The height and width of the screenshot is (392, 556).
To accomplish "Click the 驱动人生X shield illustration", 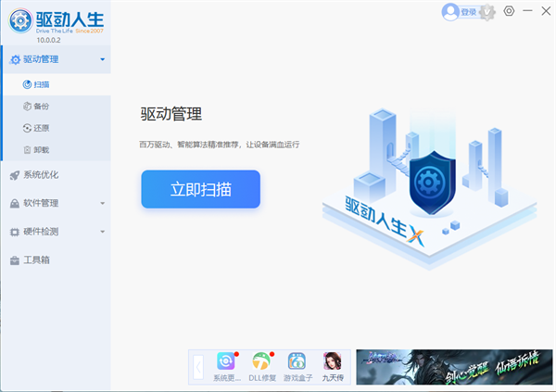I will 432,183.
